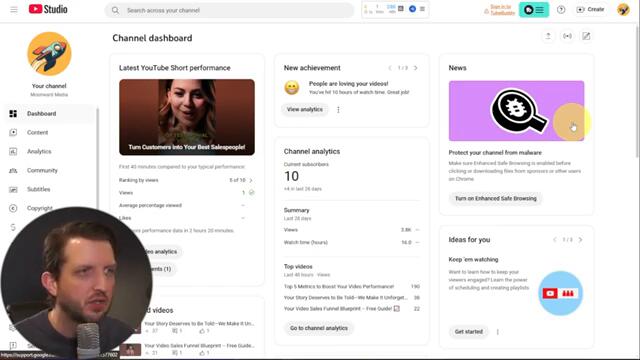Open Ideas for you options menu
This screenshot has width=640, height=360.
pos(498,332)
